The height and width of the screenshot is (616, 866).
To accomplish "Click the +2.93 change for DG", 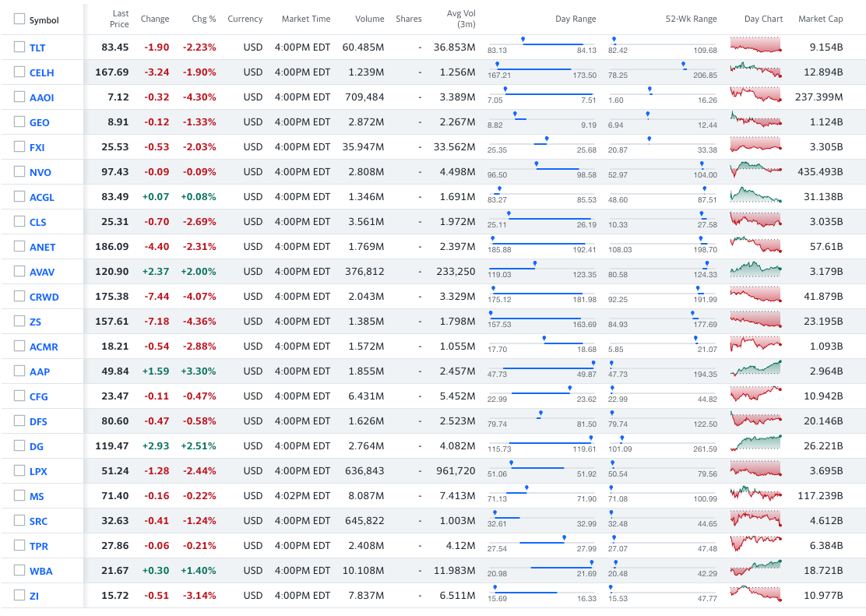I will pyautogui.click(x=156, y=445).
